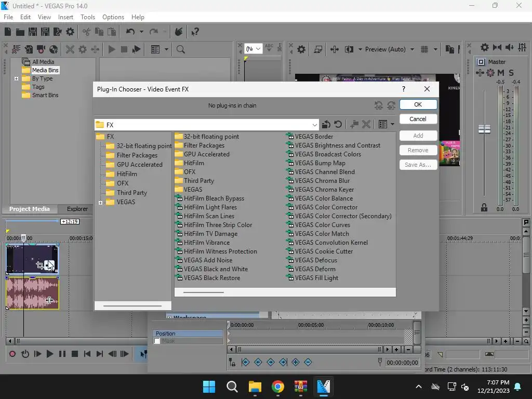
Task: Open File Explorer from taskbar
Action: [x=255, y=387]
